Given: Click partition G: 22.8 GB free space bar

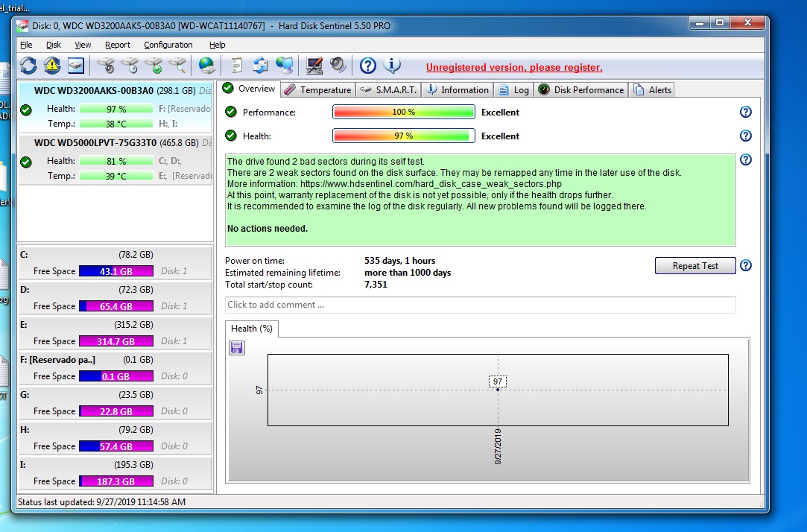Looking at the screenshot, I should pos(116,411).
